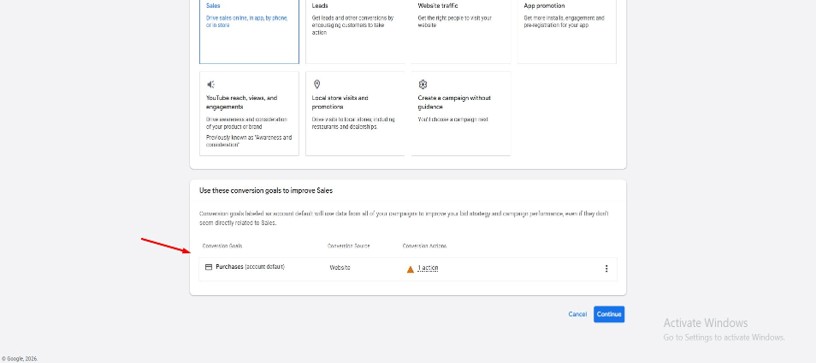The height and width of the screenshot is (363, 816).
Task: Click the Purchases credit card icon
Action: [x=209, y=267]
